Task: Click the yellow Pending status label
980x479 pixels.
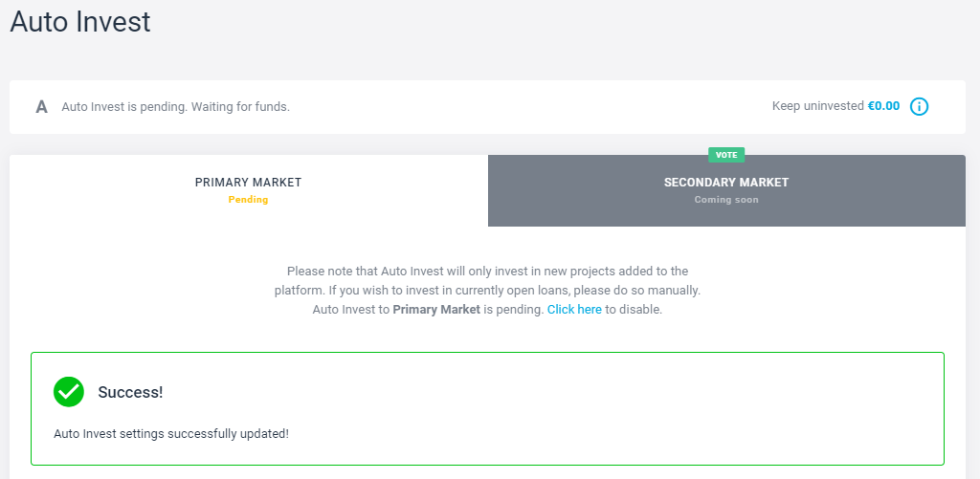Action: [248, 200]
